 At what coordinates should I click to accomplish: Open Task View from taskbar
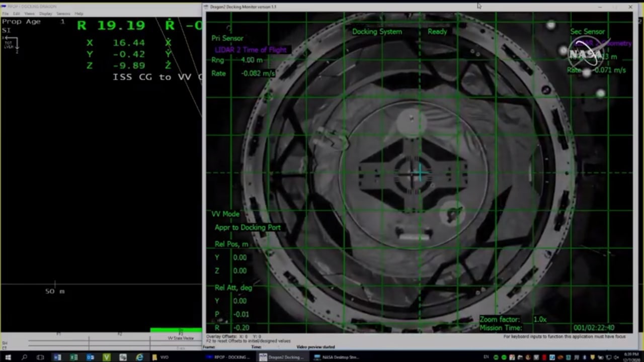40,357
